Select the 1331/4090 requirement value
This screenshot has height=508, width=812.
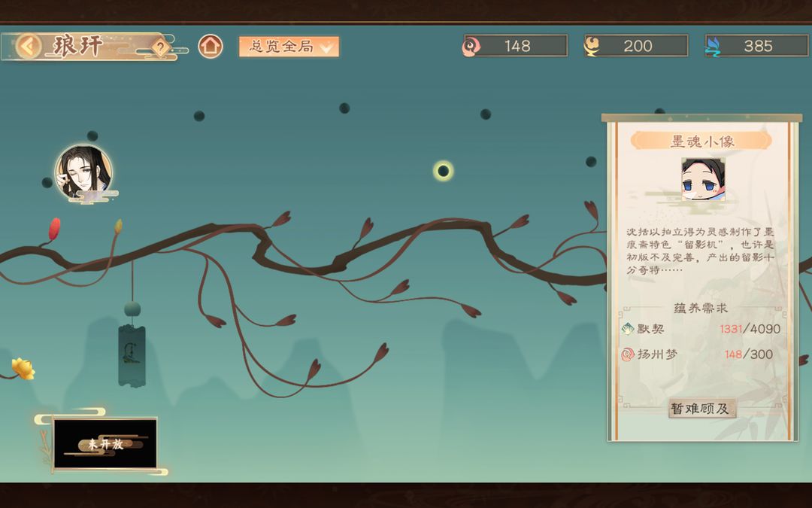click(750, 329)
